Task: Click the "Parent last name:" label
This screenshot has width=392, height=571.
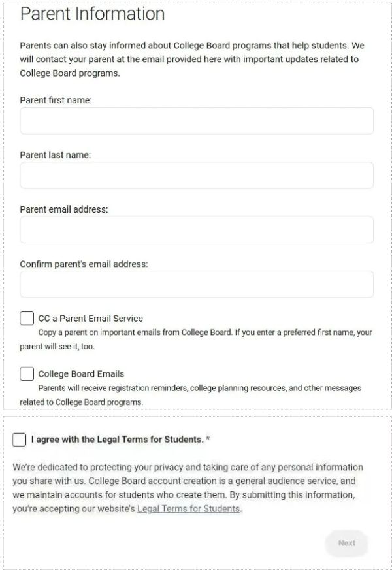Action: (x=55, y=155)
